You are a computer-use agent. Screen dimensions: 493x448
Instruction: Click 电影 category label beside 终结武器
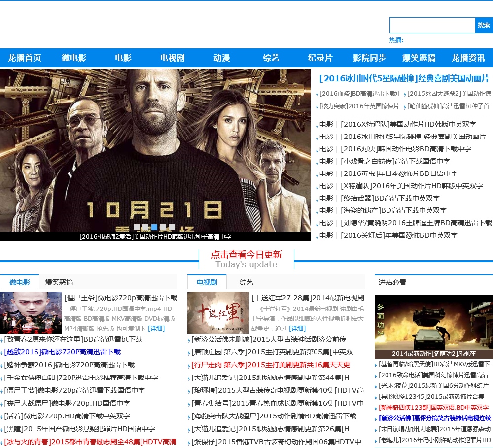[326, 199]
